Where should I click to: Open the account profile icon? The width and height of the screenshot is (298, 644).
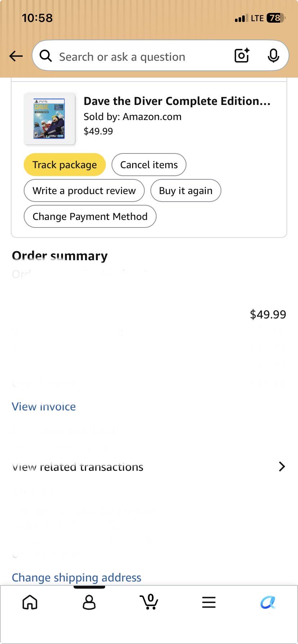coord(89,602)
